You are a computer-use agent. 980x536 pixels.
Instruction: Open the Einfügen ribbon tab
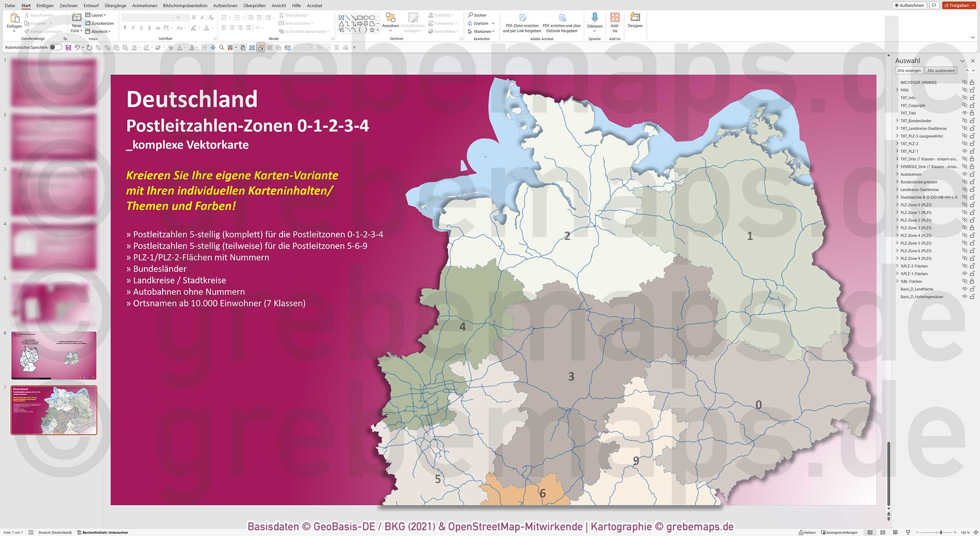pos(45,5)
